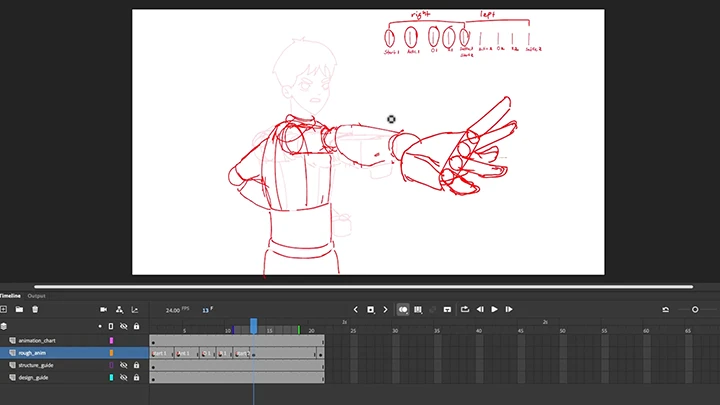The image size is (720, 405).
Task: Delete layer with the trash icon
Action: [35, 310]
